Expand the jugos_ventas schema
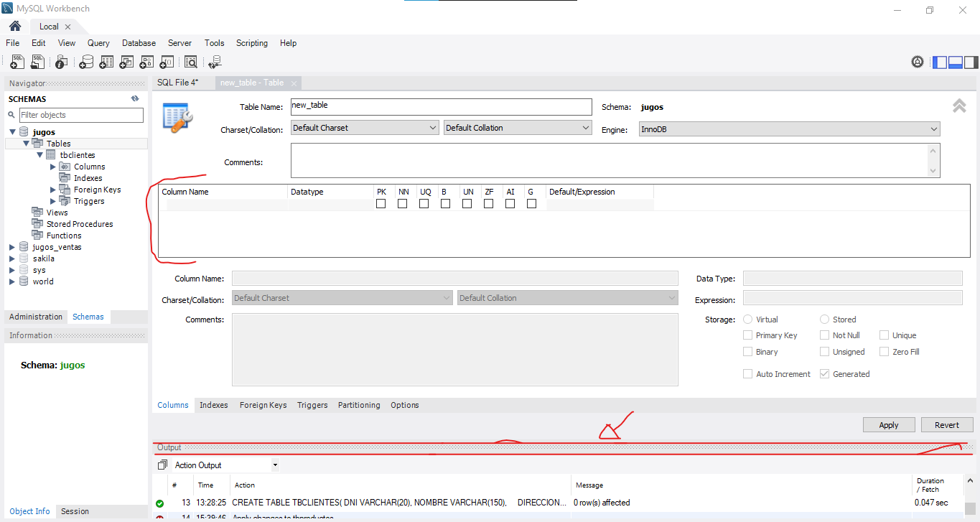The width and height of the screenshot is (980, 522). pyautogui.click(x=12, y=247)
